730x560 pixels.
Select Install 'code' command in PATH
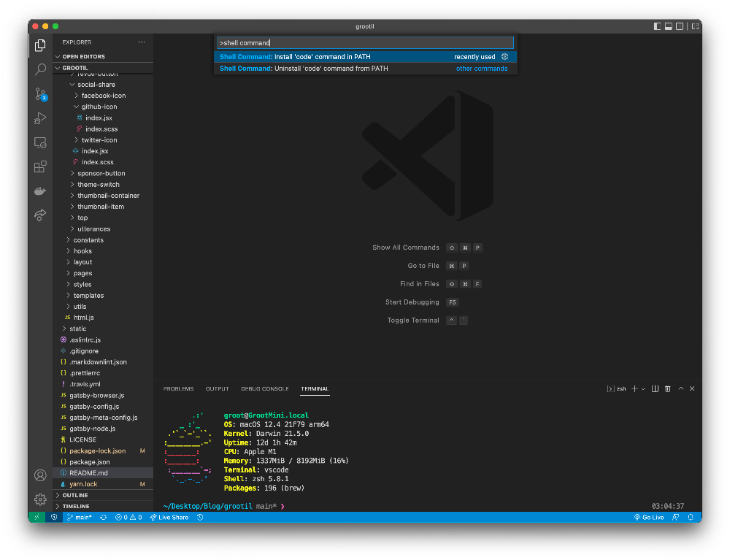(366, 57)
